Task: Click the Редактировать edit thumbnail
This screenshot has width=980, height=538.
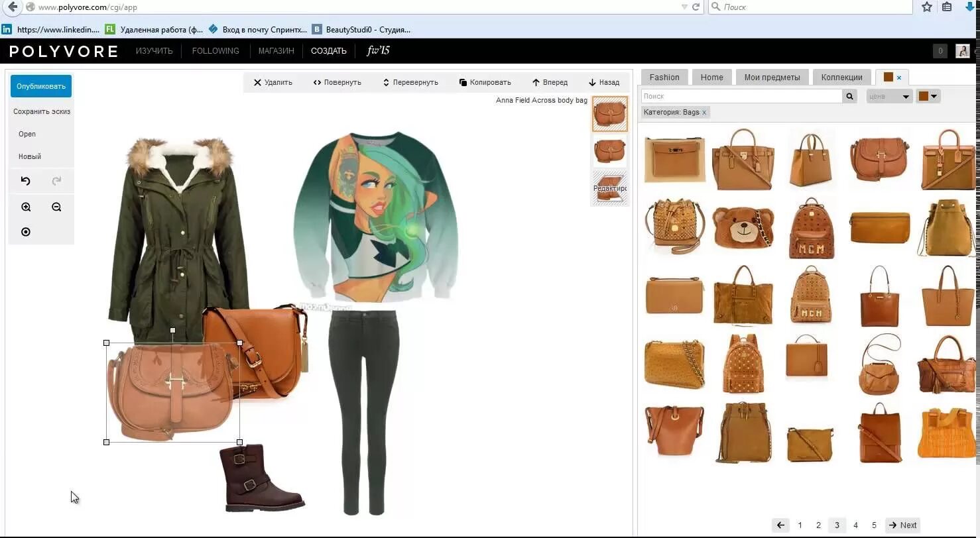Action: point(609,188)
